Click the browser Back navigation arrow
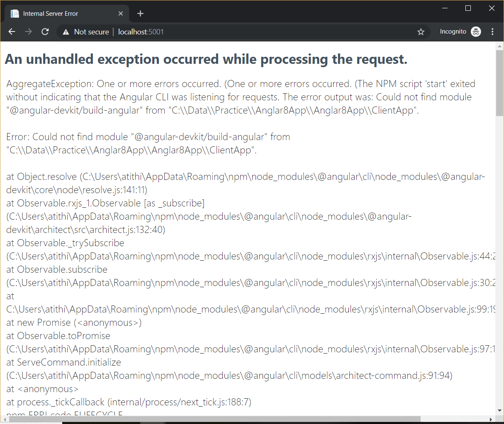This screenshot has height=424, width=504. (12, 31)
